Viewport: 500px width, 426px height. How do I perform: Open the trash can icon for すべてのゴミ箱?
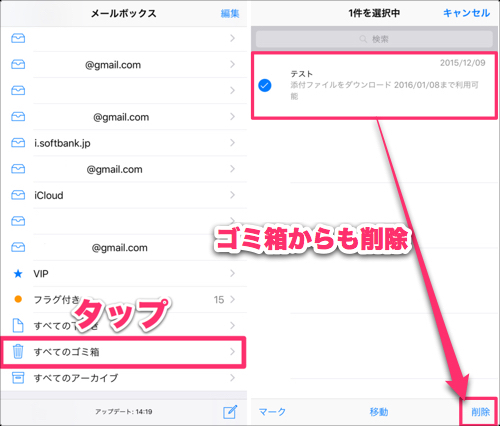click(x=18, y=352)
